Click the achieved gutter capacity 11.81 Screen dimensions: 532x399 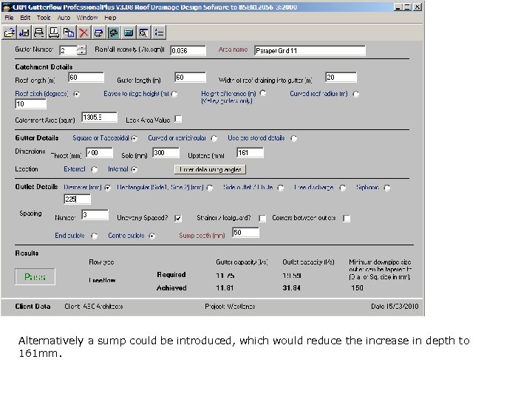point(225,288)
